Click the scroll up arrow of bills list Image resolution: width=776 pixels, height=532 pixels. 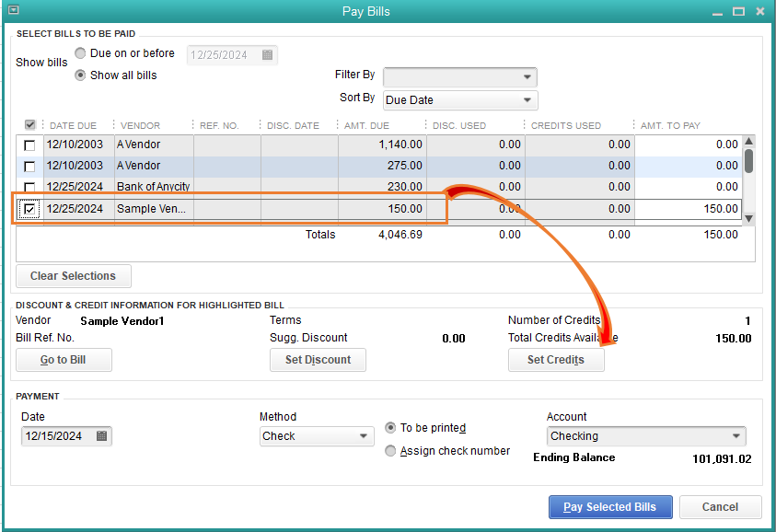[x=749, y=142]
